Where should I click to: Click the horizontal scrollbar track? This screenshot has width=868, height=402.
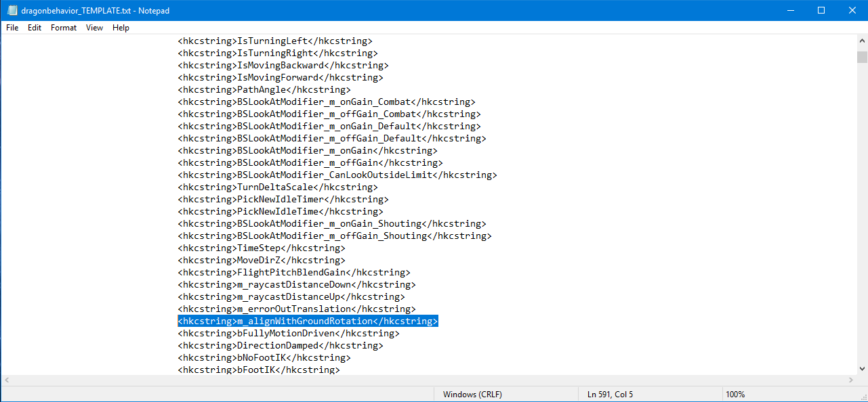click(428, 380)
